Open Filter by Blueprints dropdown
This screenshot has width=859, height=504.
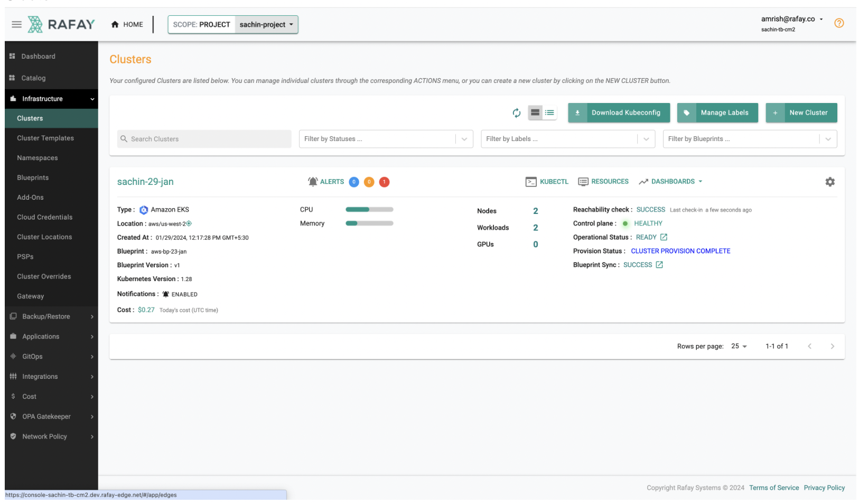point(750,139)
